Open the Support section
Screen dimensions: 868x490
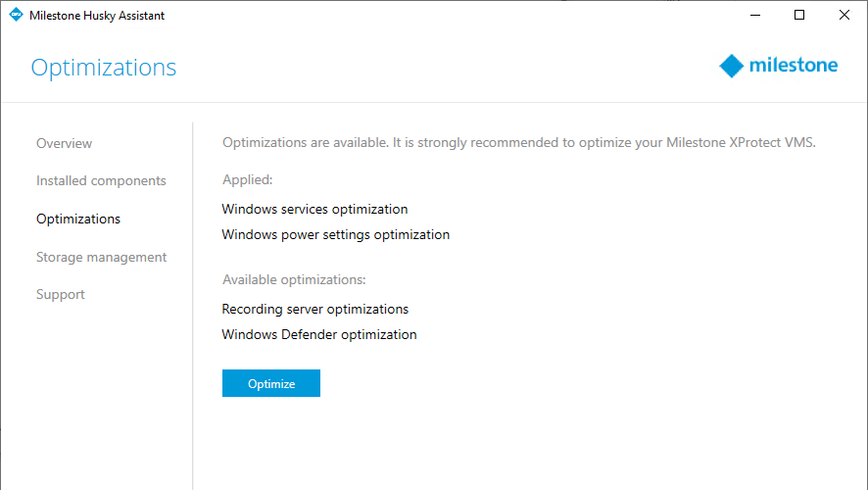click(x=61, y=294)
